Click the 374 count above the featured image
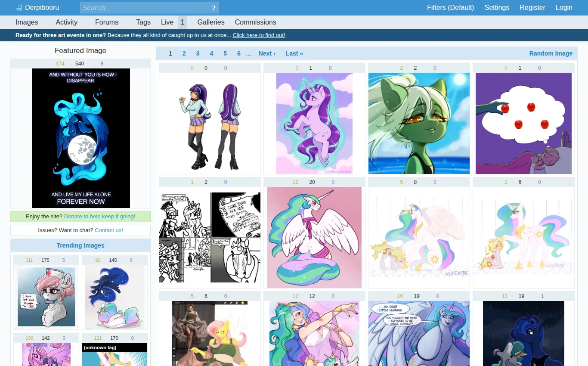This screenshot has height=366, width=588. 60,64
